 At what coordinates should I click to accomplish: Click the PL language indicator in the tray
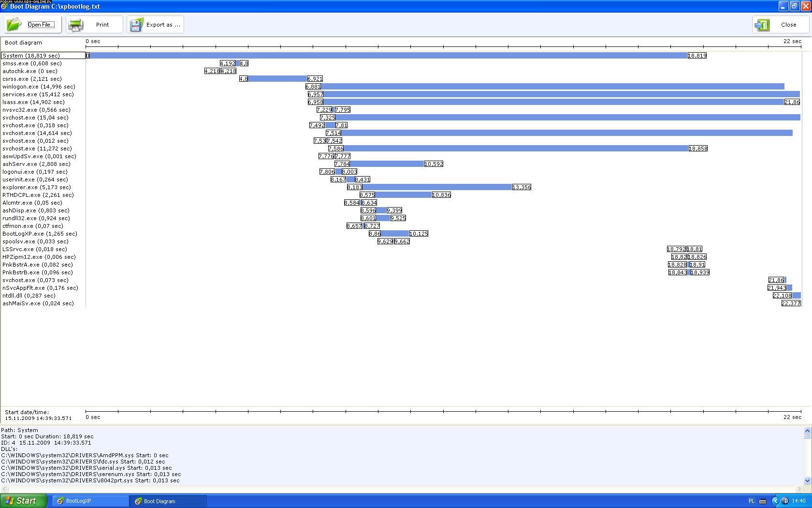751,501
